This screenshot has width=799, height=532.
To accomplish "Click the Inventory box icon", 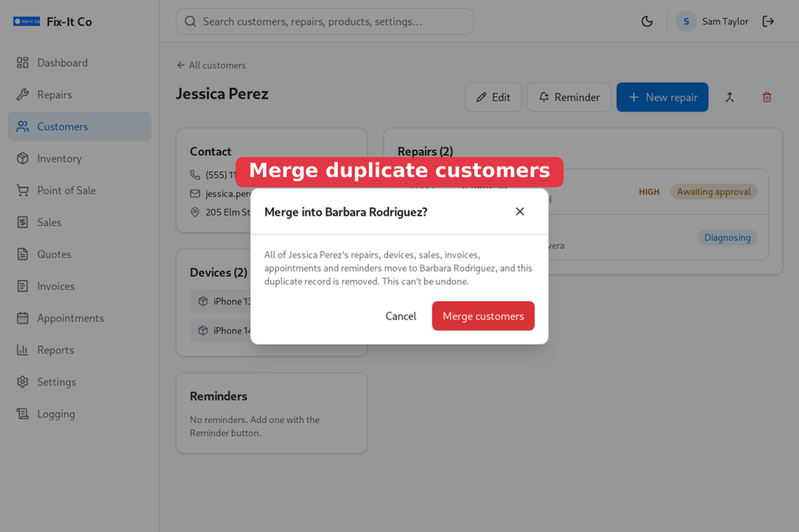I will (x=23, y=158).
